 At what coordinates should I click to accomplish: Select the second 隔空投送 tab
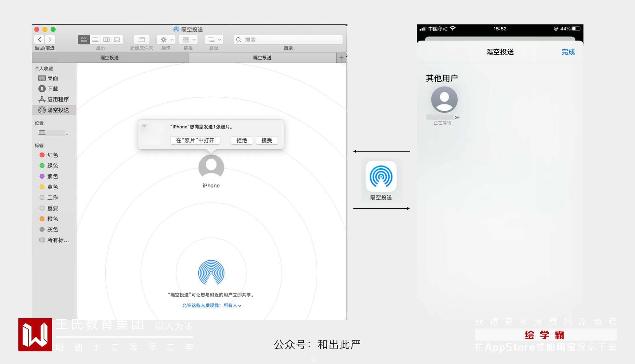[262, 58]
